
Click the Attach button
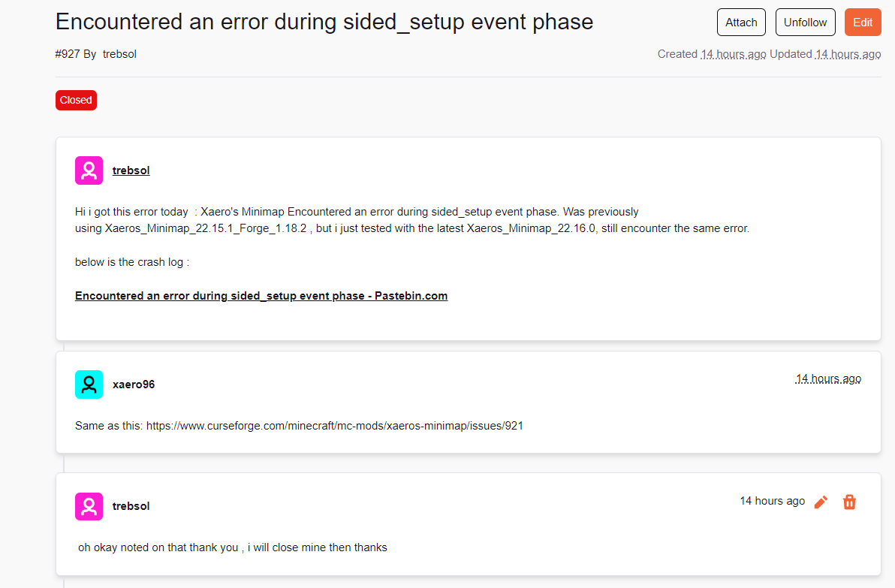(741, 23)
